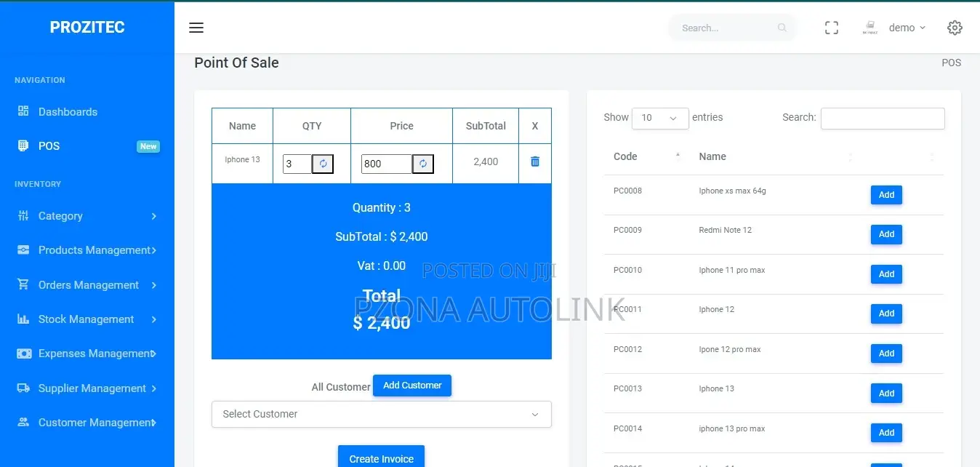Delete Iphone 13 with trash icon
980x467 pixels.
click(x=535, y=161)
